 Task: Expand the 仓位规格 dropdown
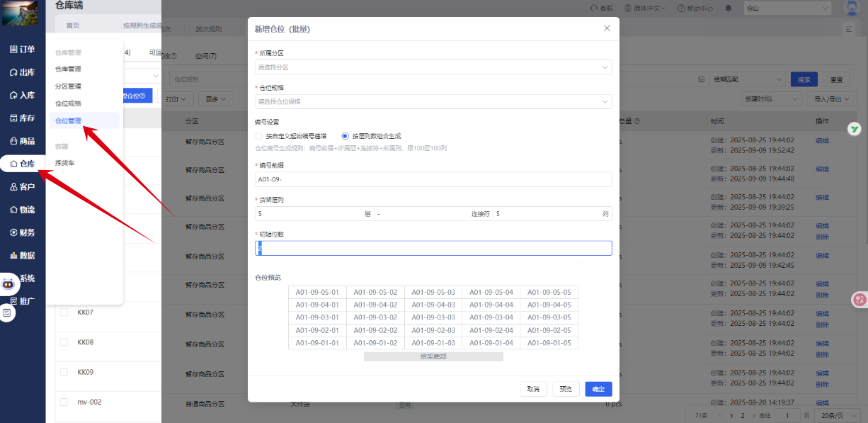pos(433,101)
